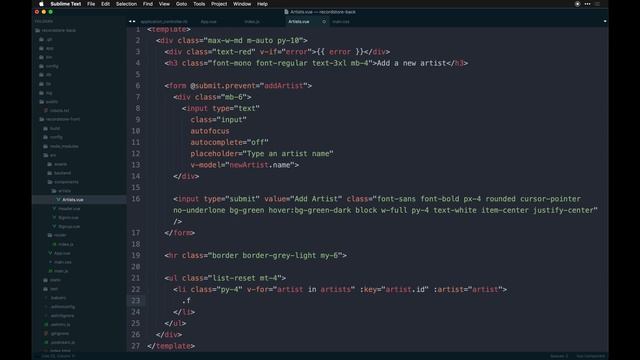Switch to the main.css tab
The image size is (640, 360).
[341, 22]
